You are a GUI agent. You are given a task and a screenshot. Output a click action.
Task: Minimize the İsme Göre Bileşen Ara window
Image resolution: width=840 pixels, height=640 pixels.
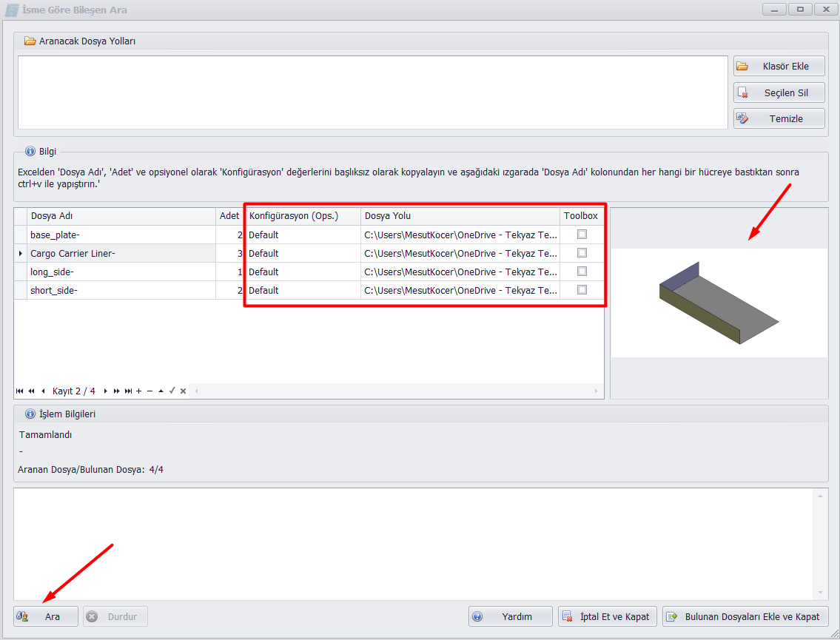coord(774,9)
